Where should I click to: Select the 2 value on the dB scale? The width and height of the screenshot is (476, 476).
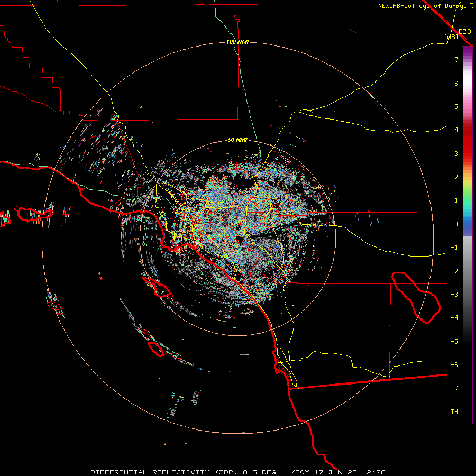(456, 177)
